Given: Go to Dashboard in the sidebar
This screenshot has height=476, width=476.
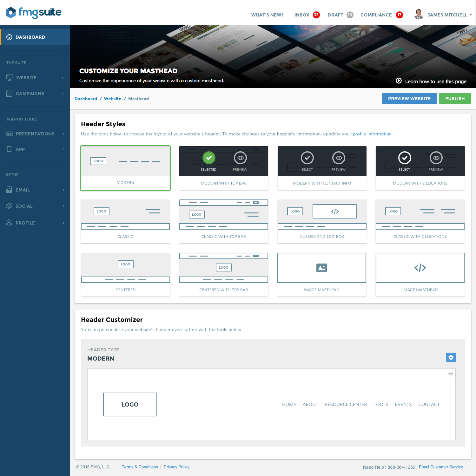Looking at the screenshot, I should tap(30, 37).
